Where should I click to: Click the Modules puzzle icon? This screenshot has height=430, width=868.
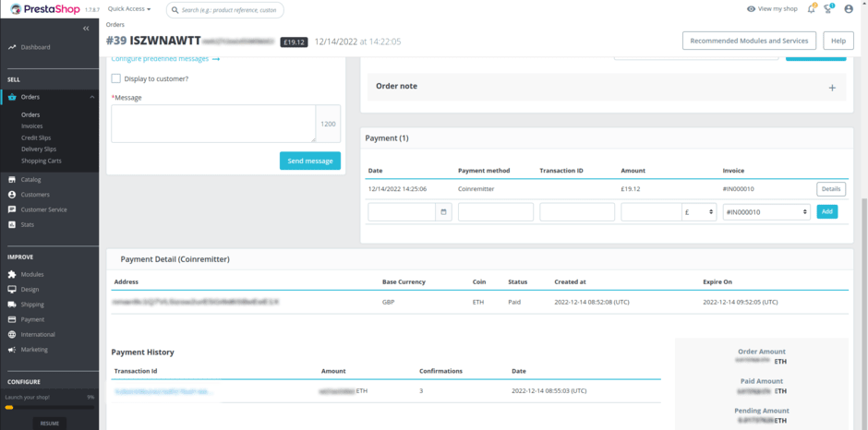(12, 274)
